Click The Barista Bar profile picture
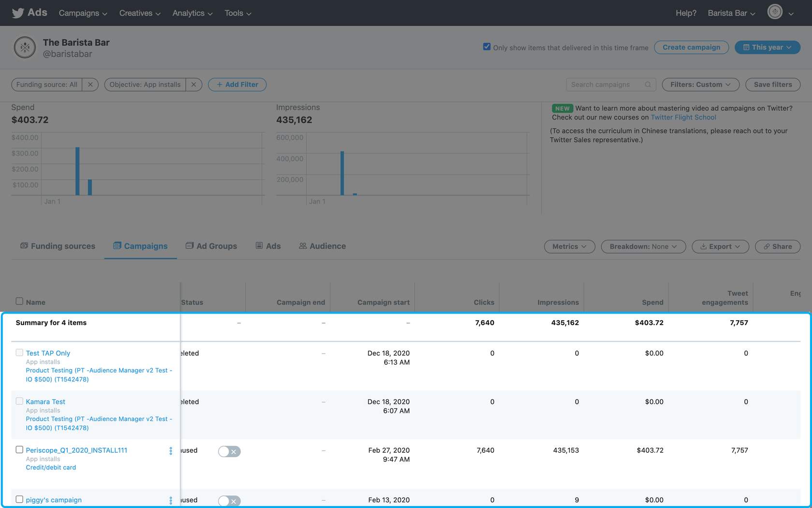This screenshot has height=508, width=812. [x=25, y=47]
